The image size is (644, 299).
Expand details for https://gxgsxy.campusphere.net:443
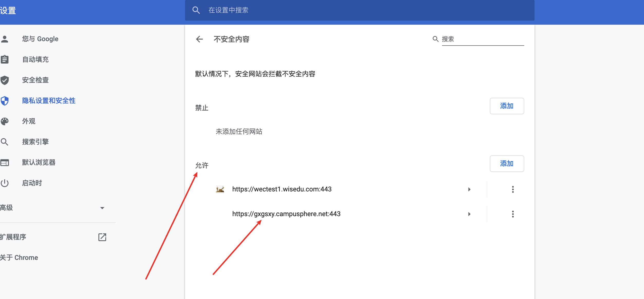[469, 214]
